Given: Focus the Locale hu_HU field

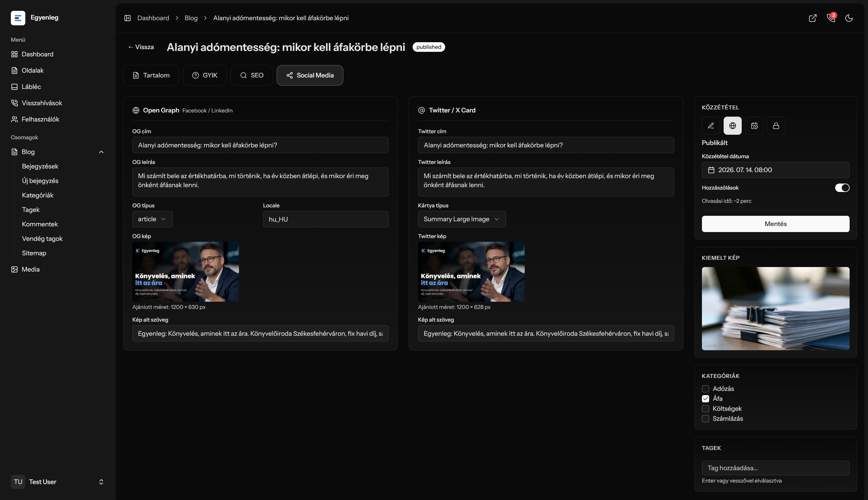Looking at the screenshot, I should click(x=325, y=219).
